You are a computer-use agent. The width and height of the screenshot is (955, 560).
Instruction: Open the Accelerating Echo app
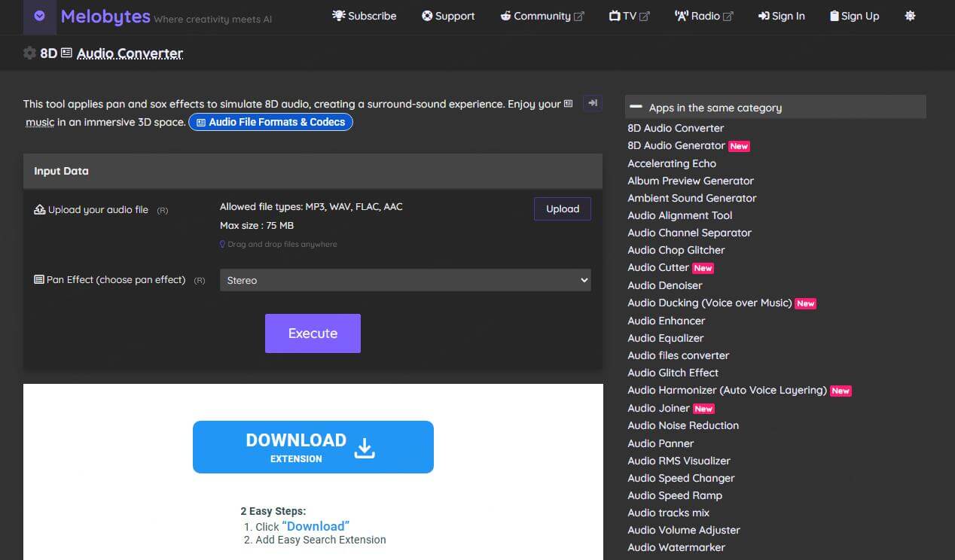click(672, 163)
